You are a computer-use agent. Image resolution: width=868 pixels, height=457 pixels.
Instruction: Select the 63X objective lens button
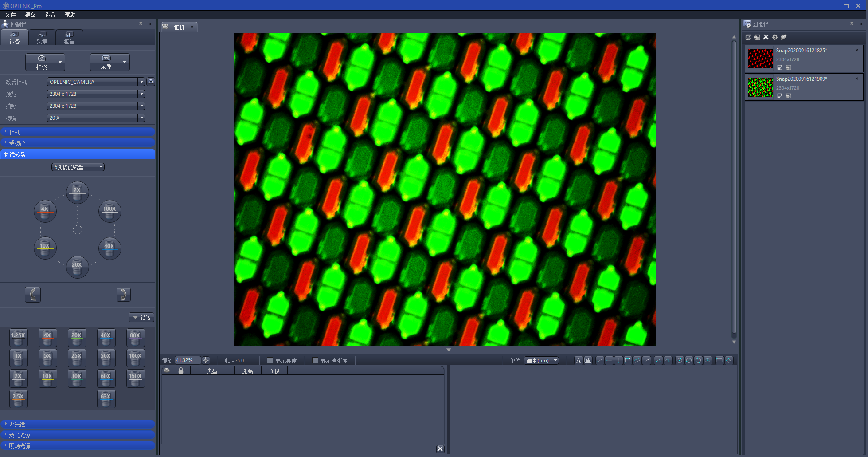[106, 398]
